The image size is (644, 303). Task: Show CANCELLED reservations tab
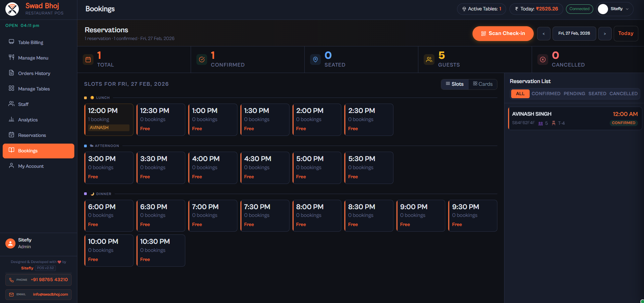pos(623,94)
